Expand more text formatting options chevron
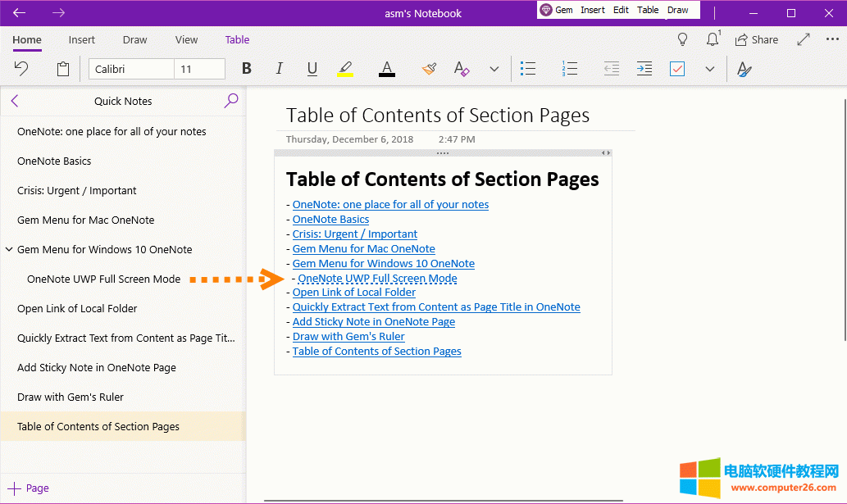 coord(494,69)
